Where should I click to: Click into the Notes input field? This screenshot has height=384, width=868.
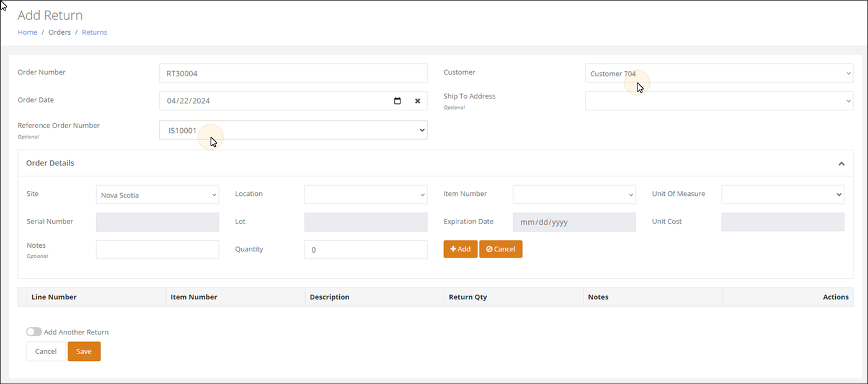tap(157, 250)
